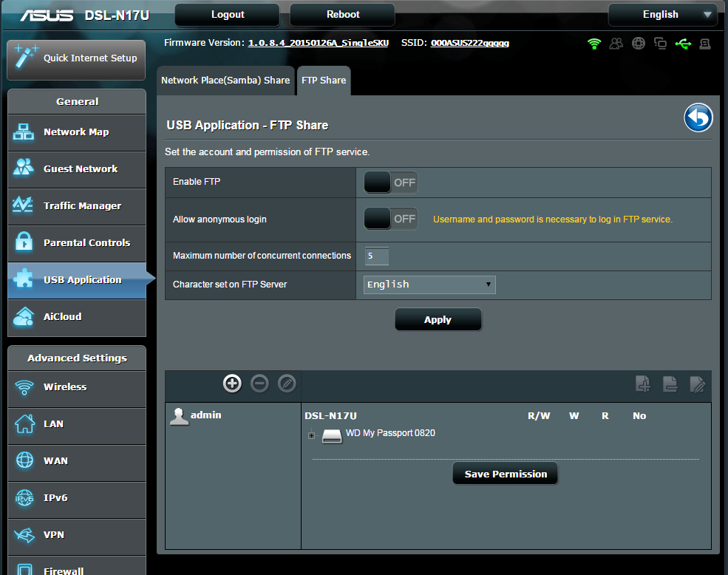Click the DSL-N17U device root label
This screenshot has height=575, width=728.
330,415
